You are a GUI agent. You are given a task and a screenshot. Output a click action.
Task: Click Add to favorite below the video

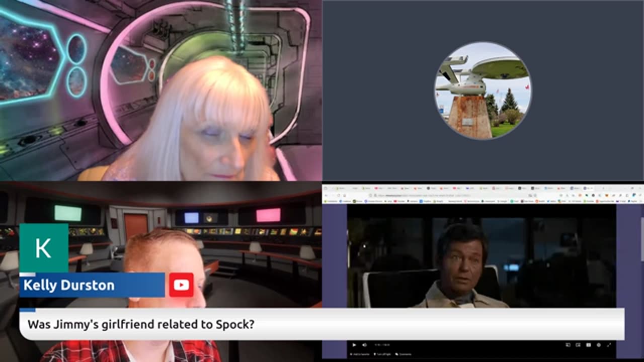click(x=360, y=354)
